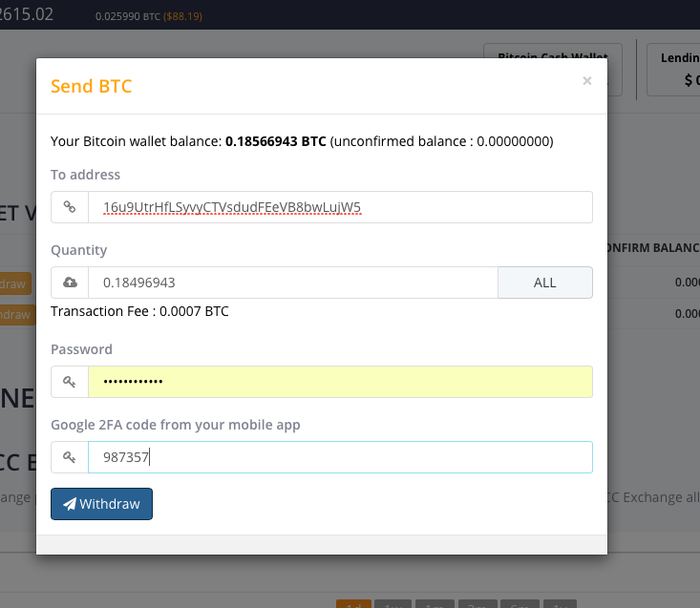The image size is (700, 608).
Task: Click into the To address input field
Action: [340, 207]
